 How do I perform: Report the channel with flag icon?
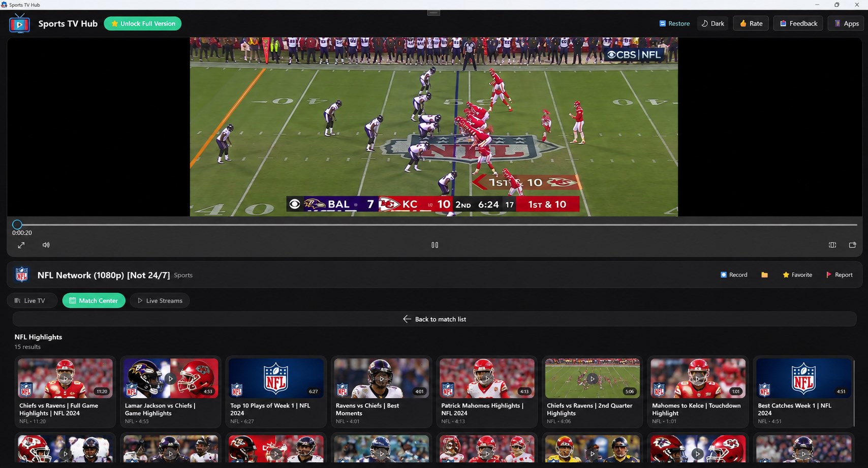(840, 275)
